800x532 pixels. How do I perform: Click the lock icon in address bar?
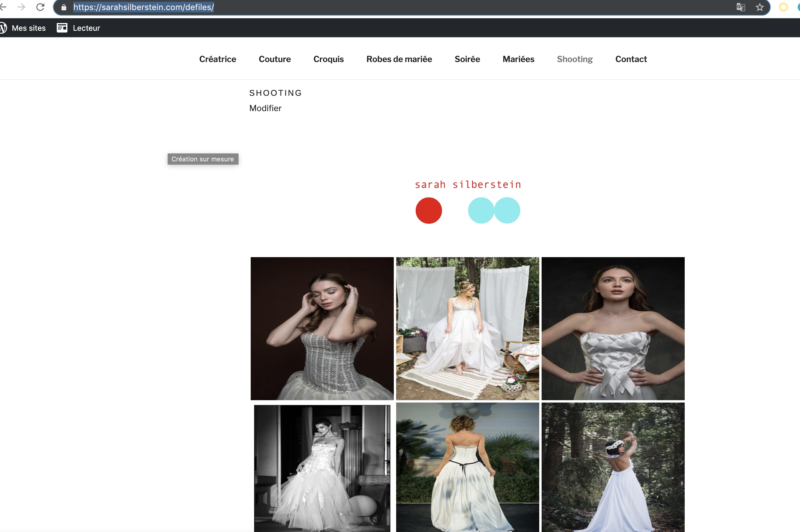click(64, 7)
